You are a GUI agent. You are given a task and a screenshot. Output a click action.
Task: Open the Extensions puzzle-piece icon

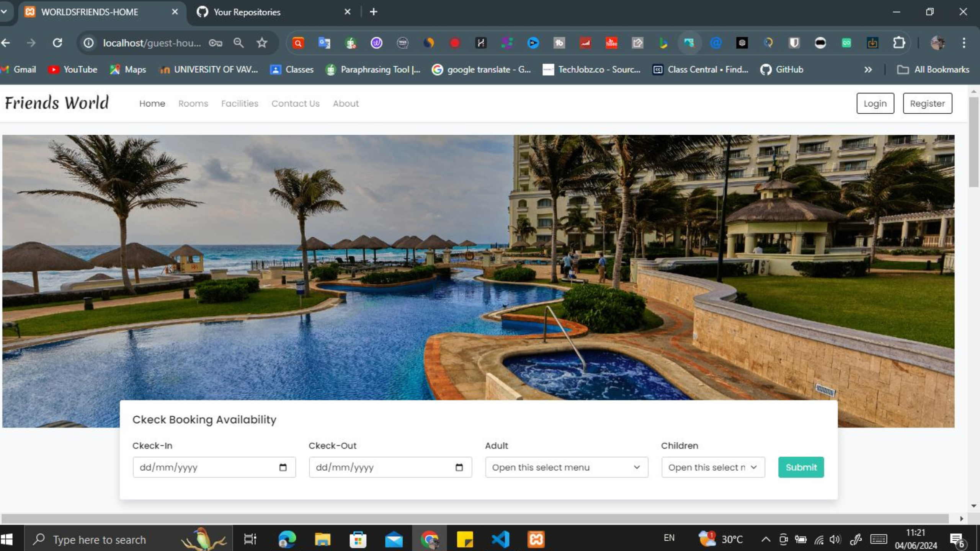(x=898, y=43)
